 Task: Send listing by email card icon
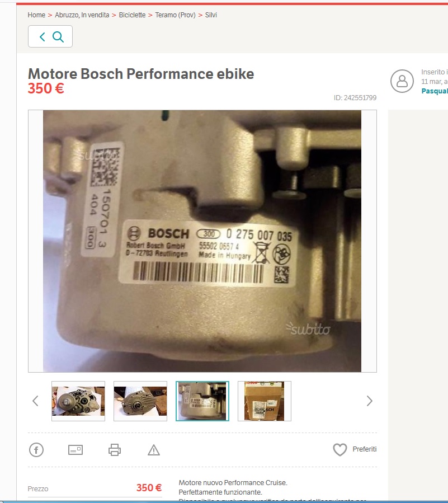76,450
